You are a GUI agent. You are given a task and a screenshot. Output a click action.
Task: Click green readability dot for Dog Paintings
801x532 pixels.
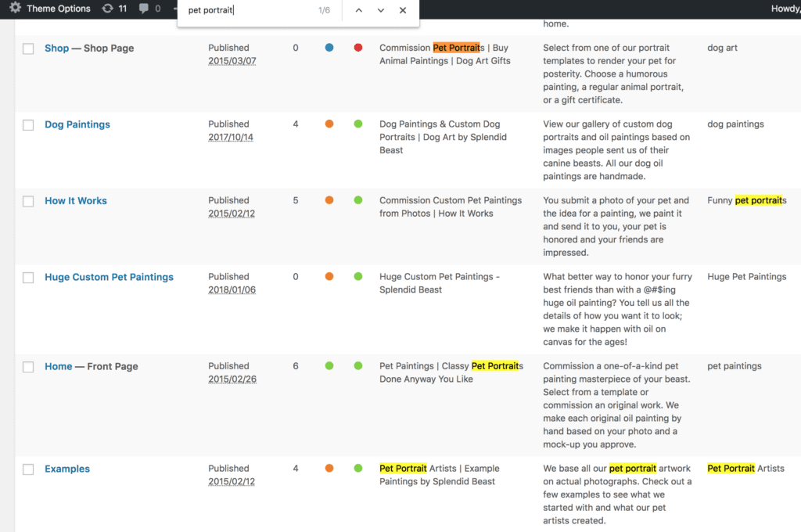click(358, 124)
